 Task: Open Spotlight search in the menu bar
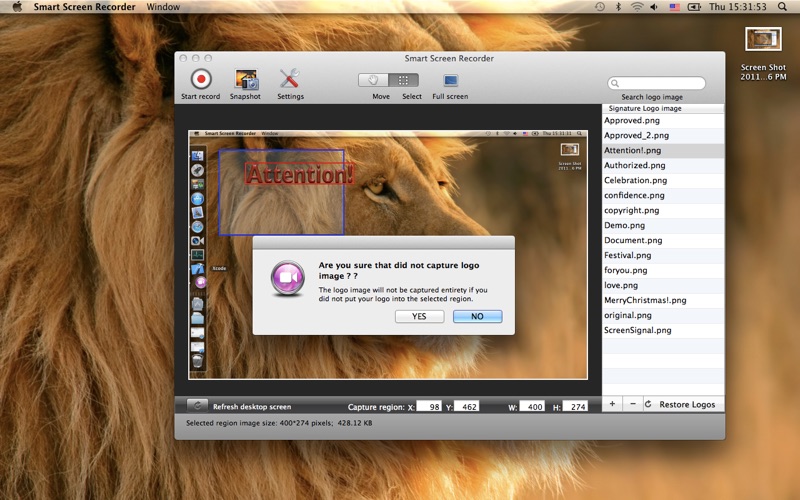point(781,7)
